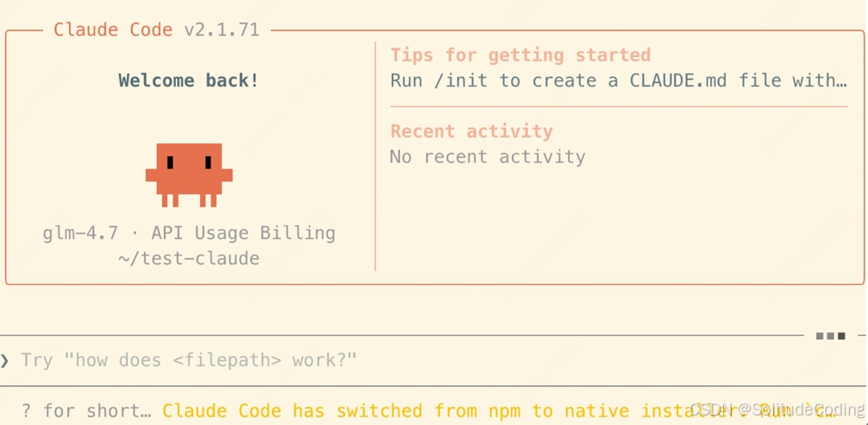Click the "No recent activity" text
The height and width of the screenshot is (425, 868).
(487, 157)
